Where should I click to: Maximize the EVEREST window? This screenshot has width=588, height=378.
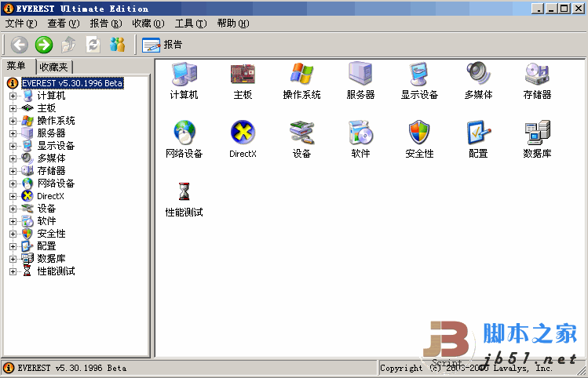pos(564,9)
